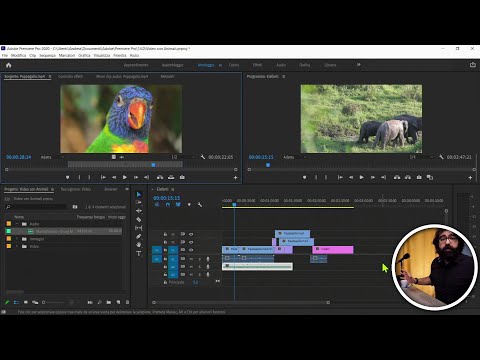
Task: Enable voice-over record on first audio track
Action: click(x=208, y=259)
